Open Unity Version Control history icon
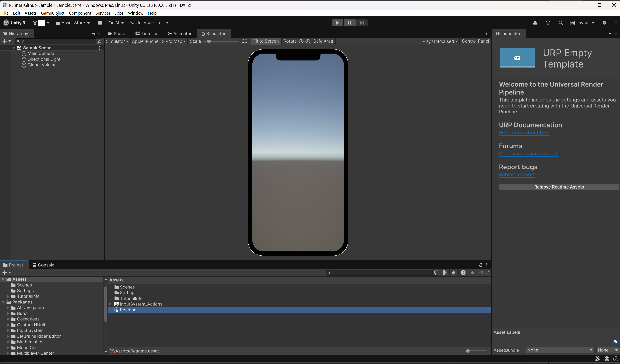The width and height of the screenshot is (620, 364). (548, 23)
